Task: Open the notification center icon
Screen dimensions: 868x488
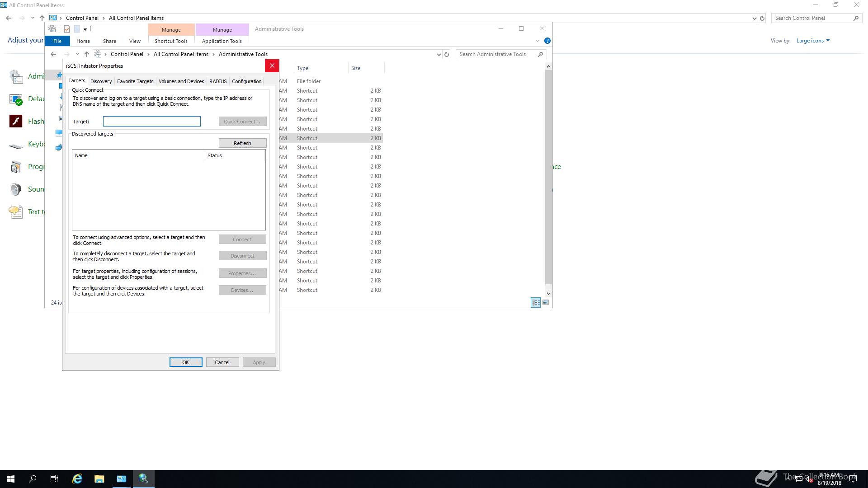Action: 853,479
